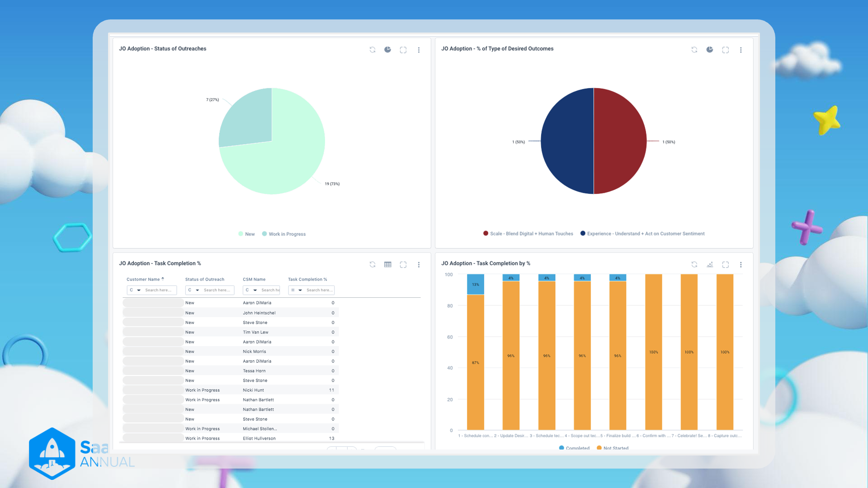
Task: Open Task Completion % filter operator dropdown
Action: [x=297, y=290]
